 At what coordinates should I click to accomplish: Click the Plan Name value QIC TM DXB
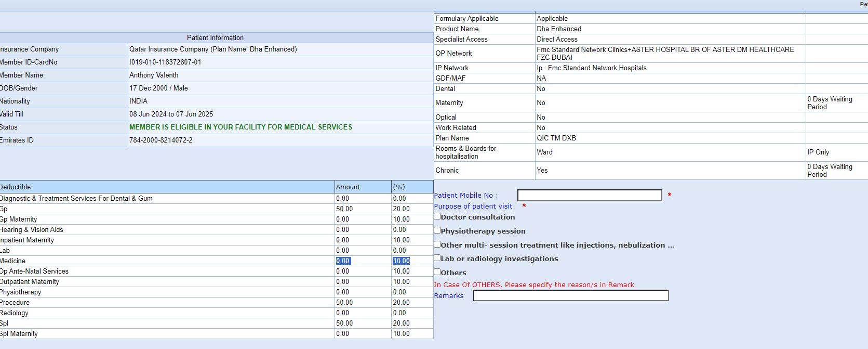(556, 138)
